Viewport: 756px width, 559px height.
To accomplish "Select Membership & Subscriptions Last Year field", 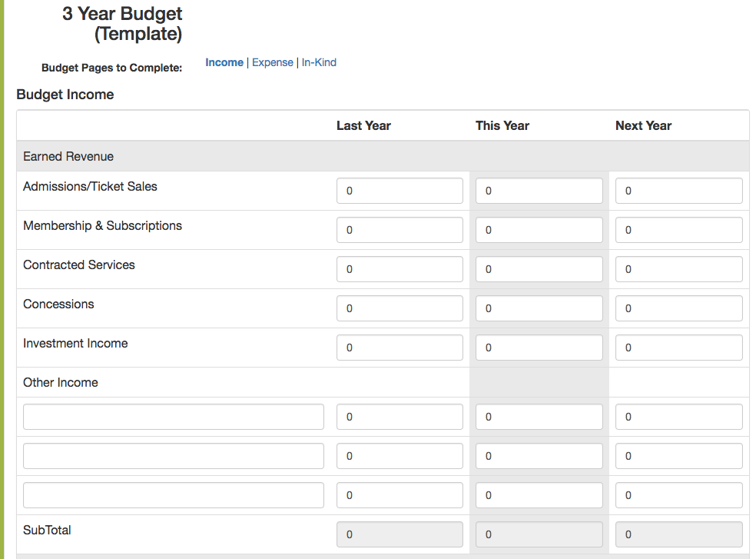I will click(400, 230).
